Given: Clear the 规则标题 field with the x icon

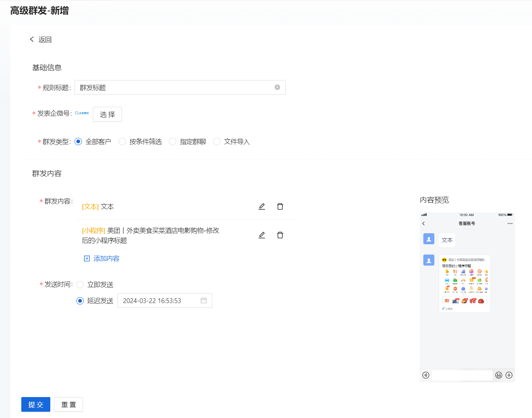Looking at the screenshot, I should pos(277,87).
